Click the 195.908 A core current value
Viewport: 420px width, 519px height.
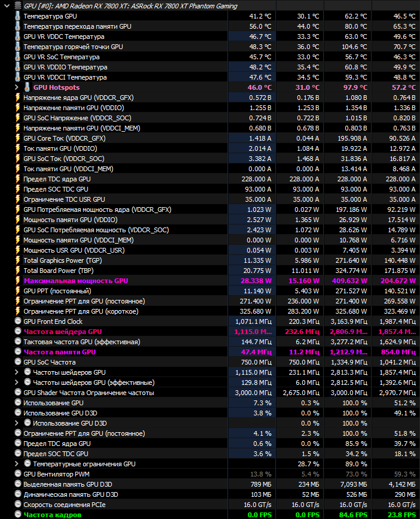[x=352, y=138]
